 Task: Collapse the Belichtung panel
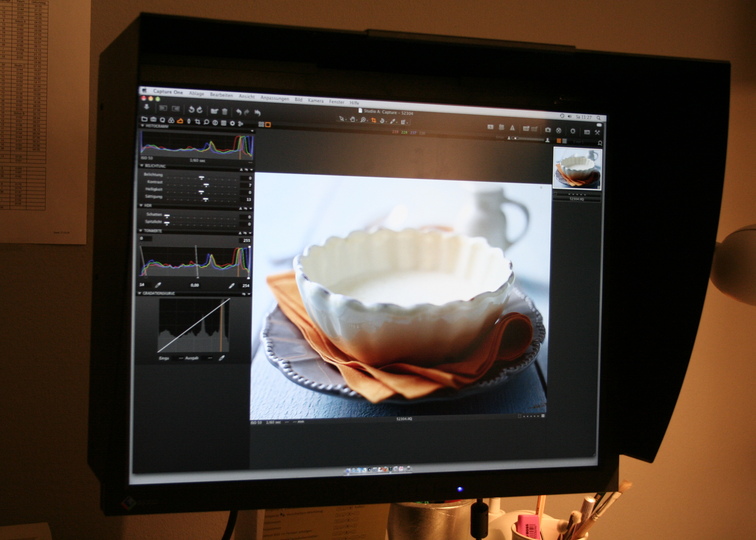[143, 165]
